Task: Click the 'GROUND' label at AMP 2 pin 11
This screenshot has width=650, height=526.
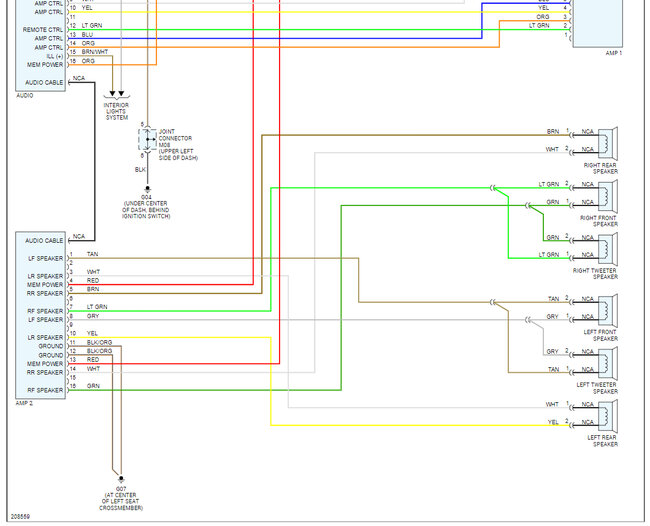Action: (51, 347)
